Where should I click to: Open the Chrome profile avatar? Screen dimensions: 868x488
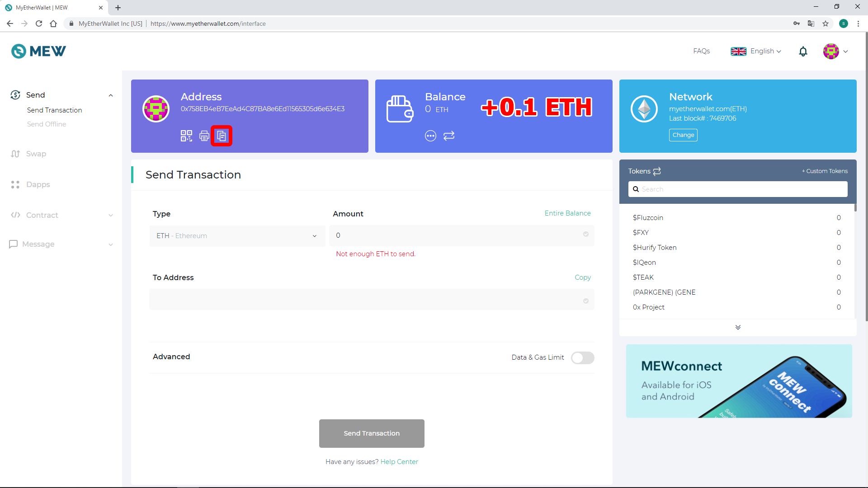[844, 23]
